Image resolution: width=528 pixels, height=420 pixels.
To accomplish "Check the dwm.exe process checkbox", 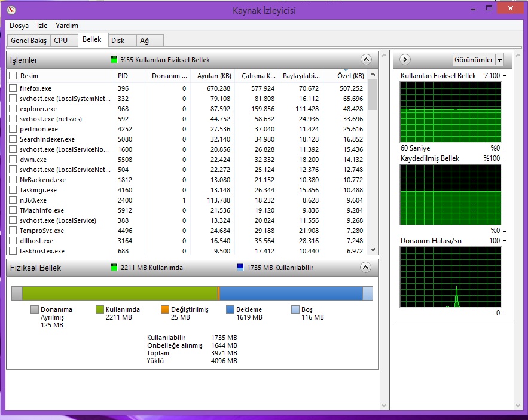I will click(13, 160).
